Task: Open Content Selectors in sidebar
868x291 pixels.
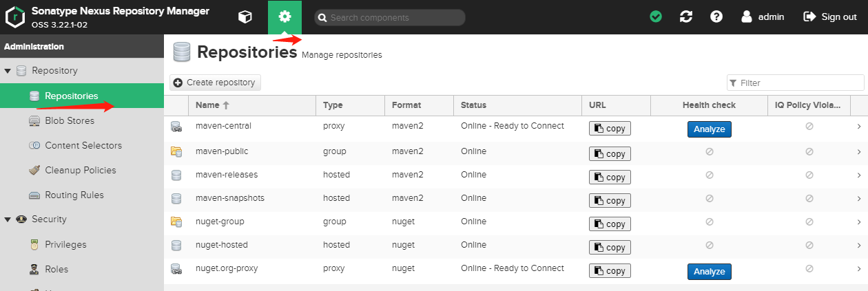Action: click(x=82, y=145)
